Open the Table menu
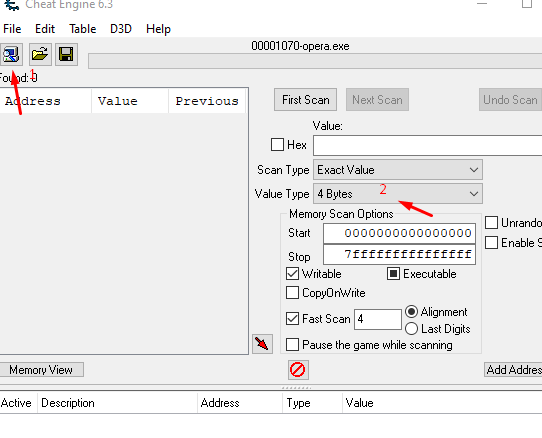This screenshot has width=542, height=438. coord(83,29)
